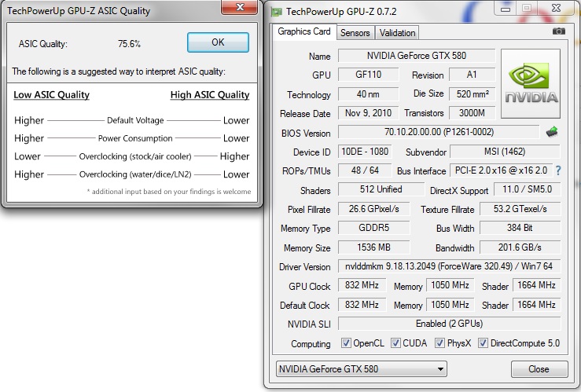
Task: Click the Driver Version field nvlddmkm 9.18.13.2049
Action: [x=449, y=266]
